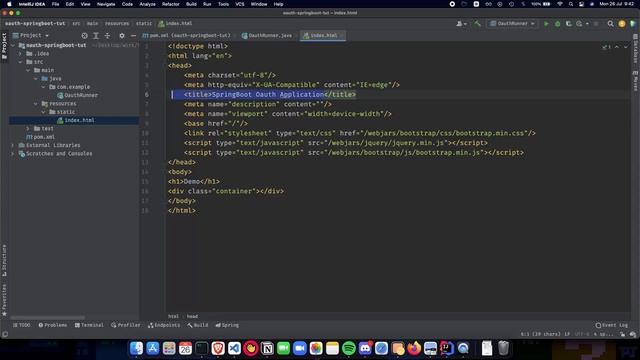640x360 pixels.
Task: Open the Event Log
Action: click(612, 325)
